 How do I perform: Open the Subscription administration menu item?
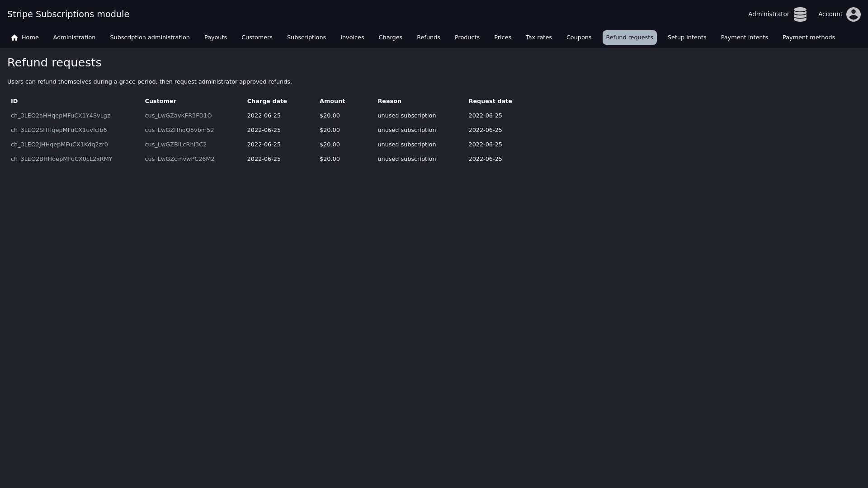pyautogui.click(x=150, y=38)
